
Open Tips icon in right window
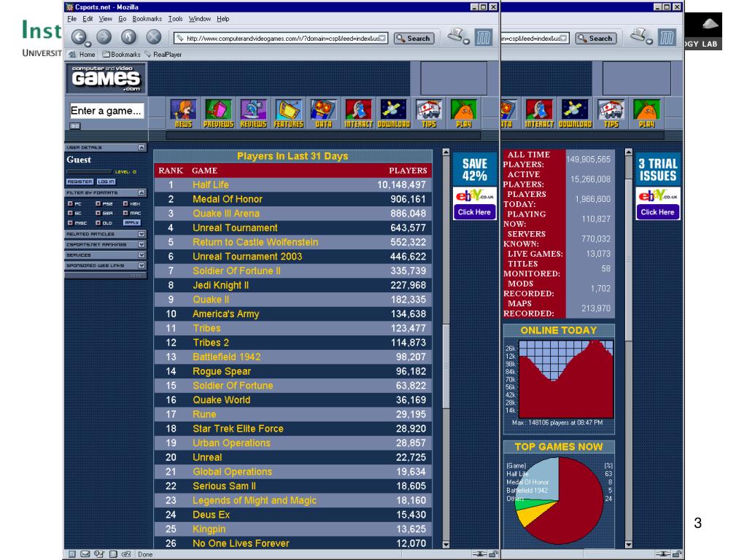tap(611, 114)
